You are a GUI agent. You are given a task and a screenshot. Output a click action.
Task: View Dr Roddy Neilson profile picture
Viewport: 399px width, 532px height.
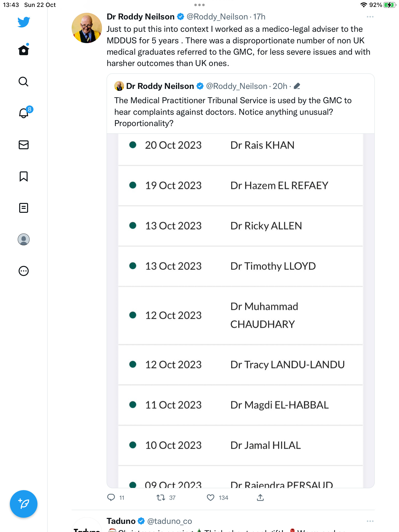[87, 28]
